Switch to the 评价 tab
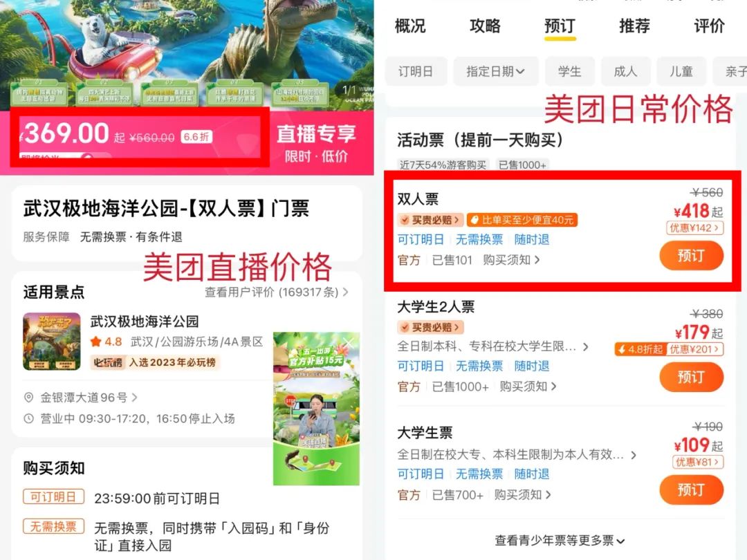 (709, 26)
